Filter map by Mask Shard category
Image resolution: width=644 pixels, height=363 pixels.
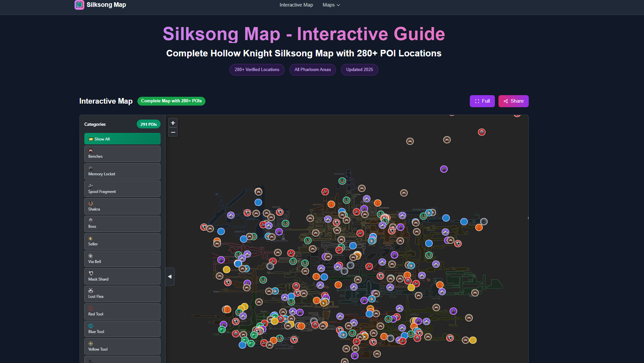[x=122, y=277]
